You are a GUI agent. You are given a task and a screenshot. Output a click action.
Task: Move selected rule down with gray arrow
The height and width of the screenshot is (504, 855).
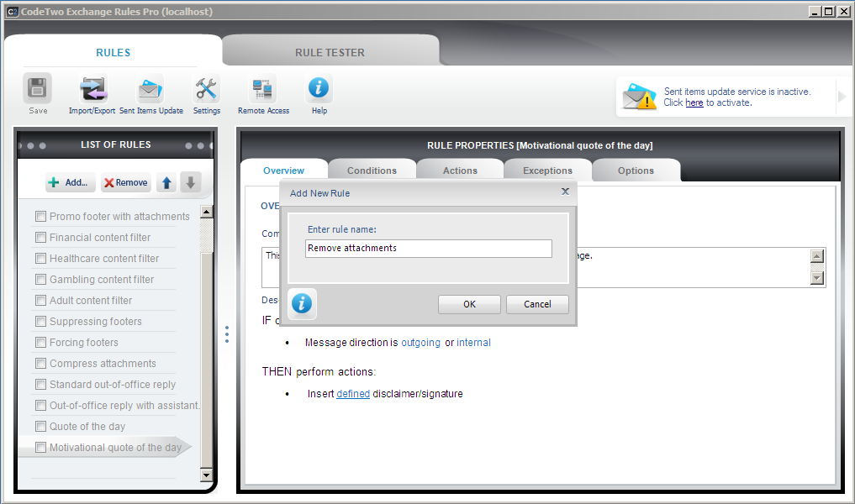[x=190, y=182]
